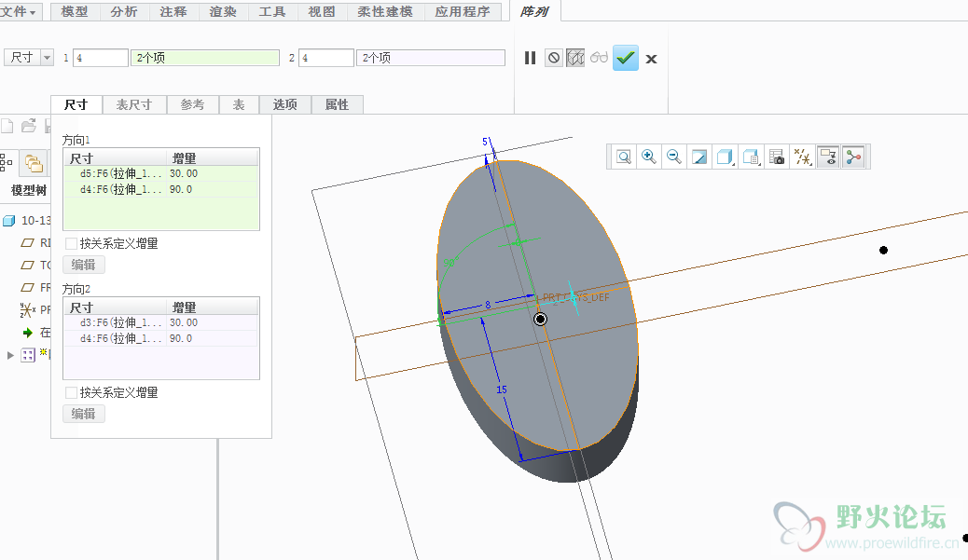Click direction 1 '2个项' collector
This screenshot has height=560, width=968.
click(x=205, y=58)
